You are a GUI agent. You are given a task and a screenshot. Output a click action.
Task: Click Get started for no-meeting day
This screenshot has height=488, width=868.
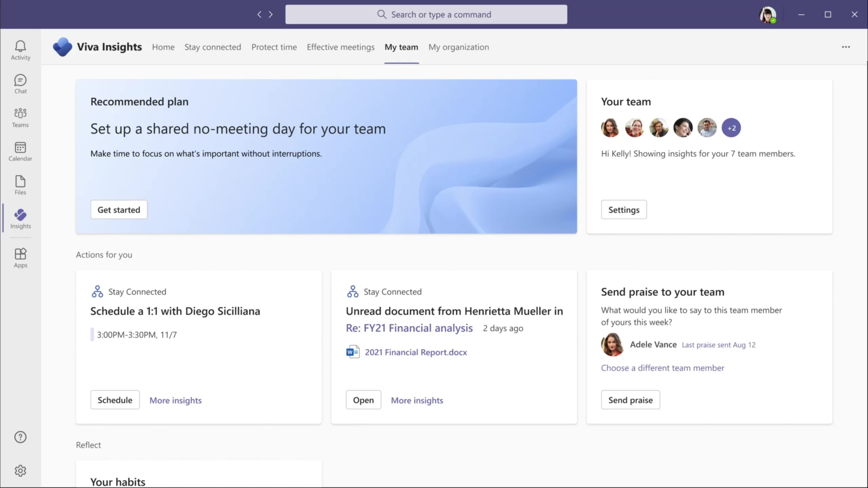pos(119,210)
